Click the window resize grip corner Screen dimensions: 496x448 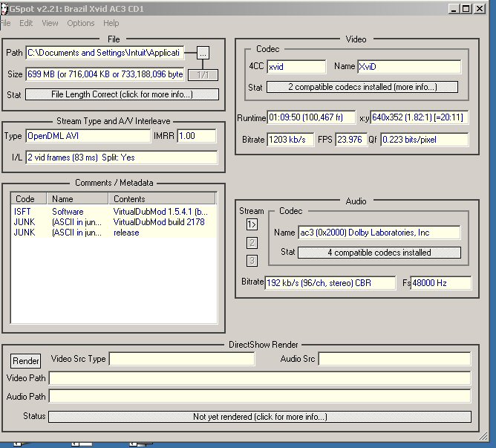pyautogui.click(x=483, y=436)
